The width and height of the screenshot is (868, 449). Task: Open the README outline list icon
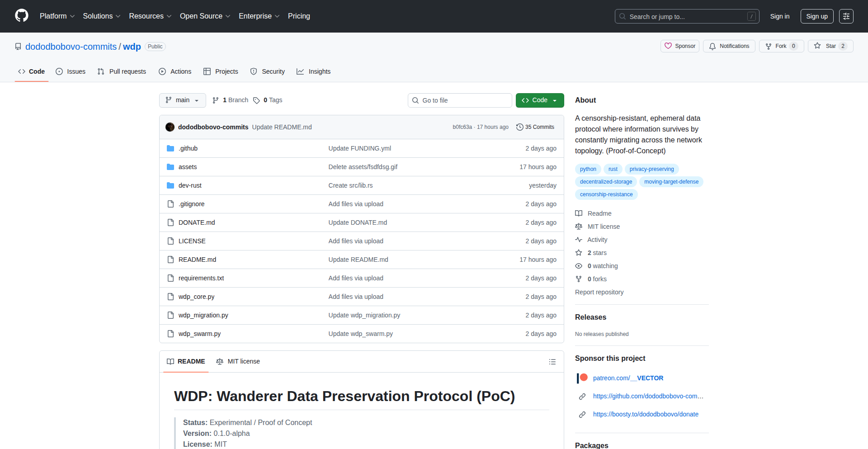552,362
